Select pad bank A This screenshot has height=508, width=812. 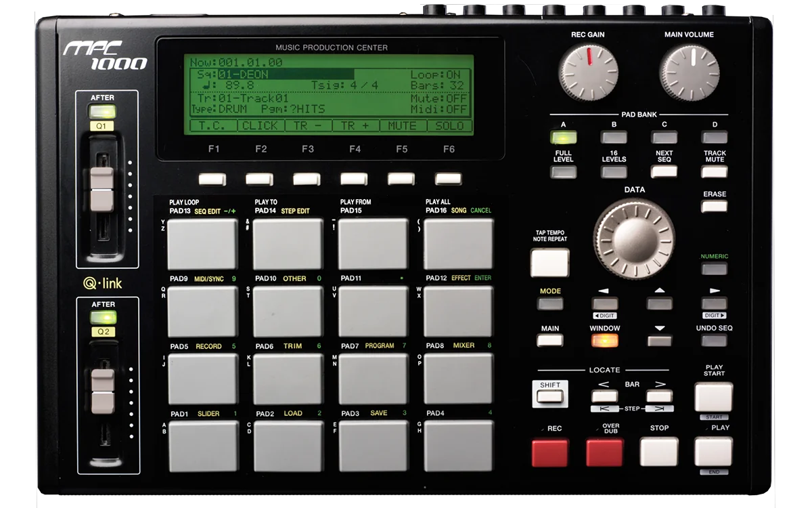[563, 137]
